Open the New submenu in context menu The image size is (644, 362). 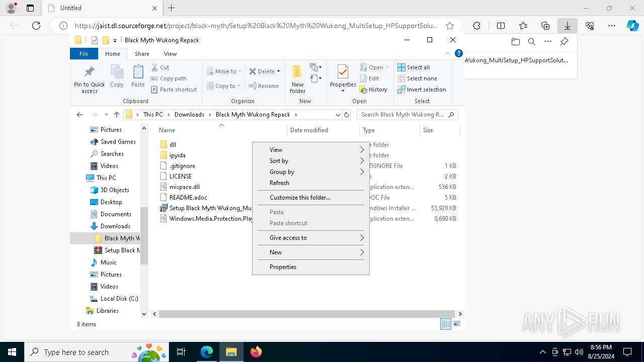click(310, 252)
